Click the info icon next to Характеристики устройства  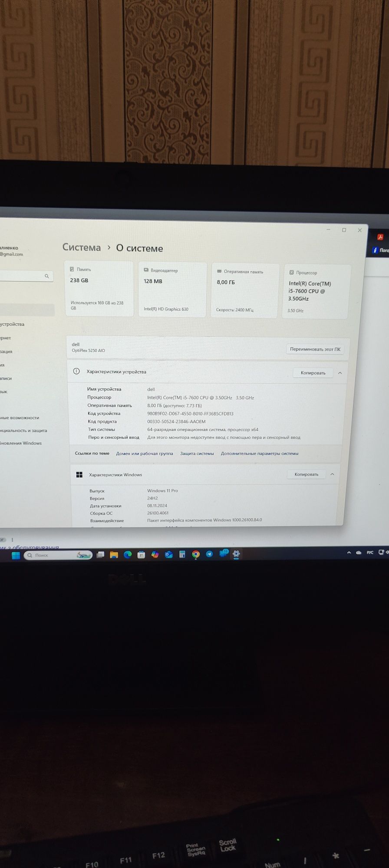pos(76,371)
